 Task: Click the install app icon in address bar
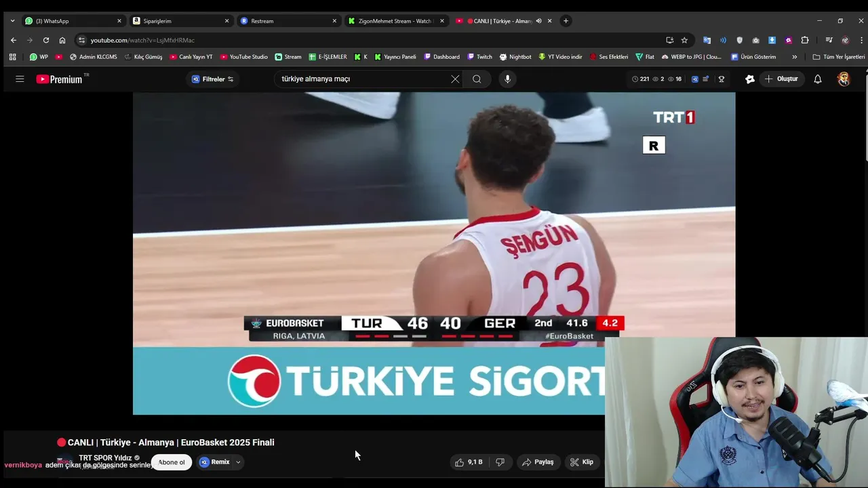(669, 40)
